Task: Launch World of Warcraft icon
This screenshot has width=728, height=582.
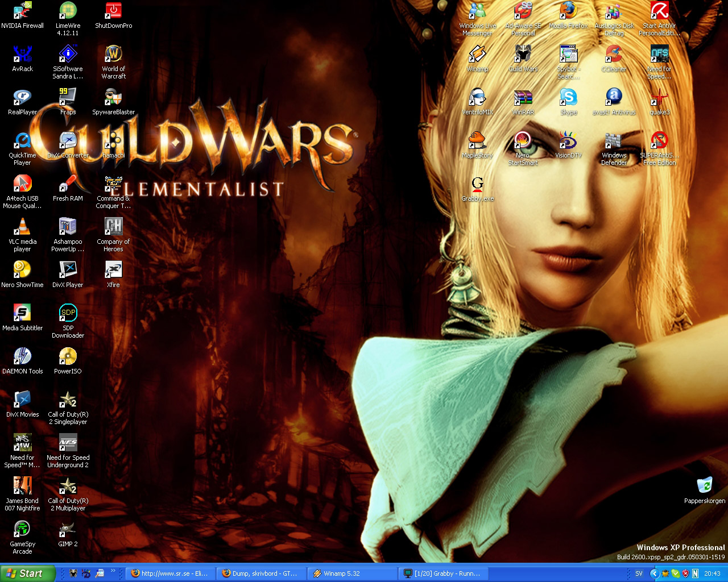Action: point(113,63)
